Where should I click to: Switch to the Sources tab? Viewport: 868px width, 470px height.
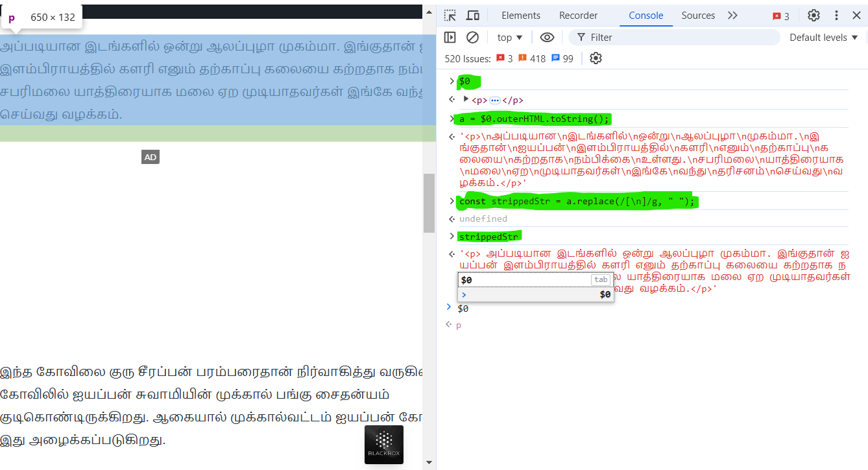(x=698, y=16)
